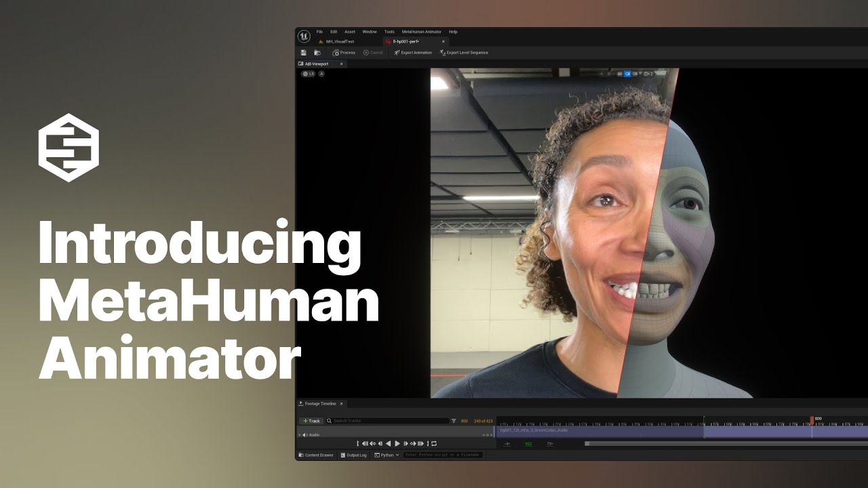
Task: Click the A view button beside Lit
Action: (x=321, y=73)
